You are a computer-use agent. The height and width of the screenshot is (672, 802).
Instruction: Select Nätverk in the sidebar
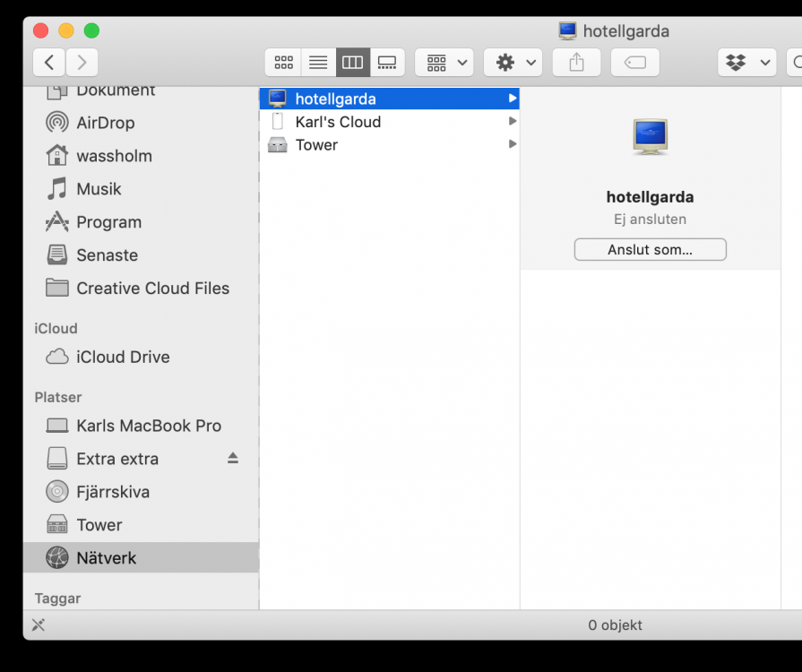coord(142,557)
